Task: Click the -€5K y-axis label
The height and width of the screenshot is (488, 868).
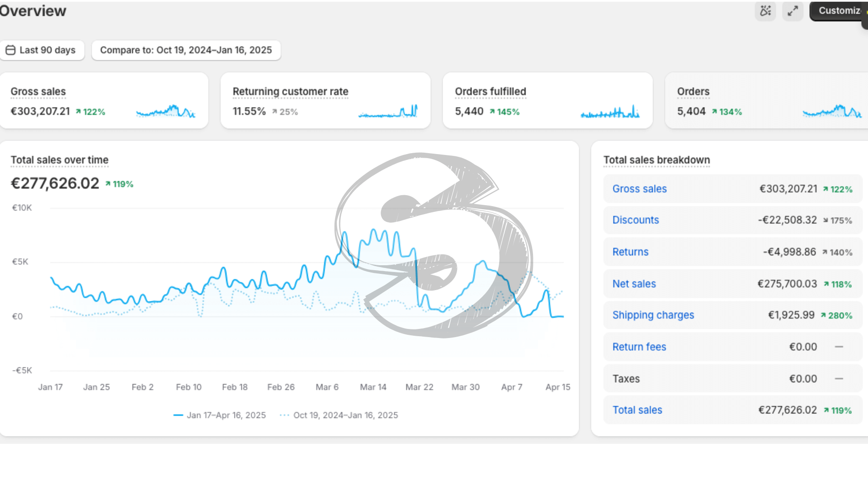Action: point(22,371)
